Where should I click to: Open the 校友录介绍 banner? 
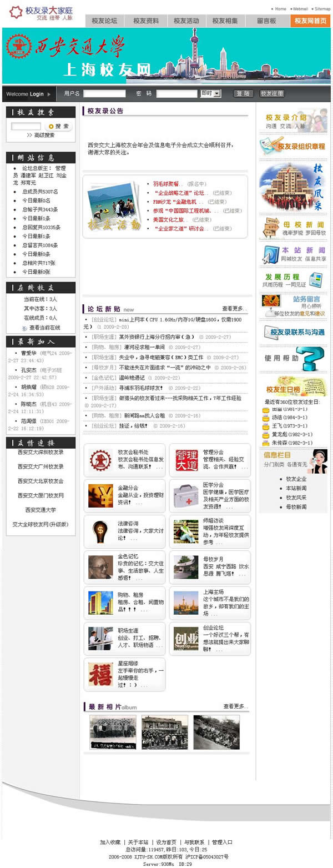(294, 121)
